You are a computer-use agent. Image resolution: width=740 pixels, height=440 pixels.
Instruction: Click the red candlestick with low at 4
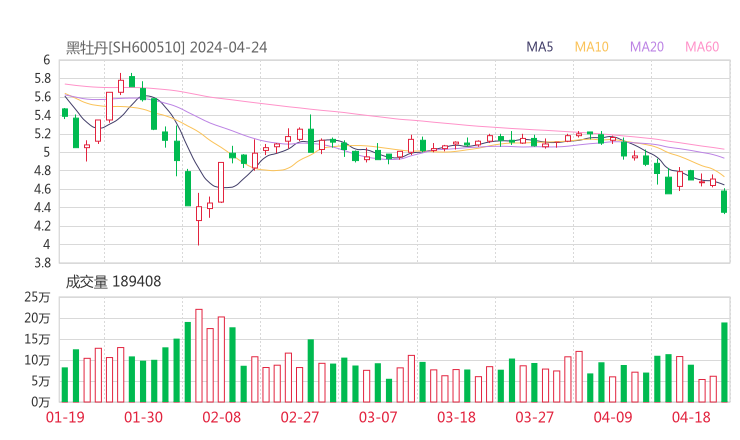(199, 219)
